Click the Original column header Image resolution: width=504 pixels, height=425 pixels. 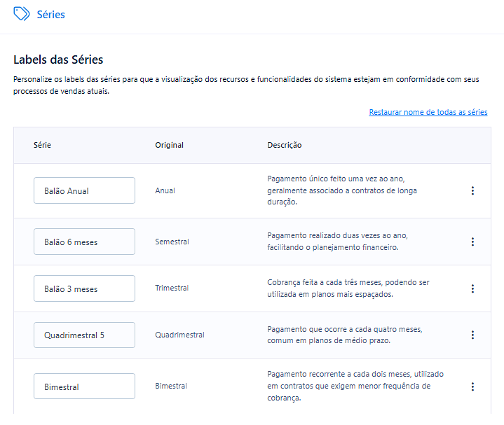tap(169, 145)
